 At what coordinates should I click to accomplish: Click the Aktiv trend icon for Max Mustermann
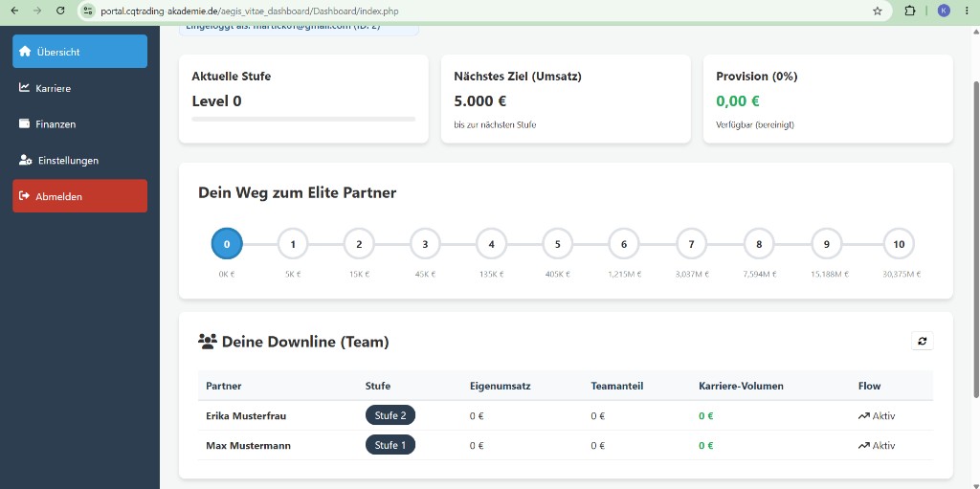point(864,446)
